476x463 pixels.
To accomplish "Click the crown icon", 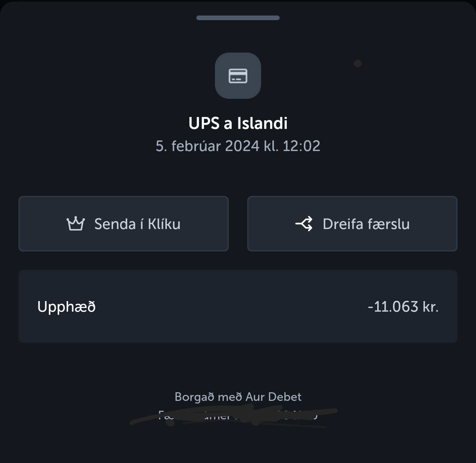I will (x=76, y=224).
